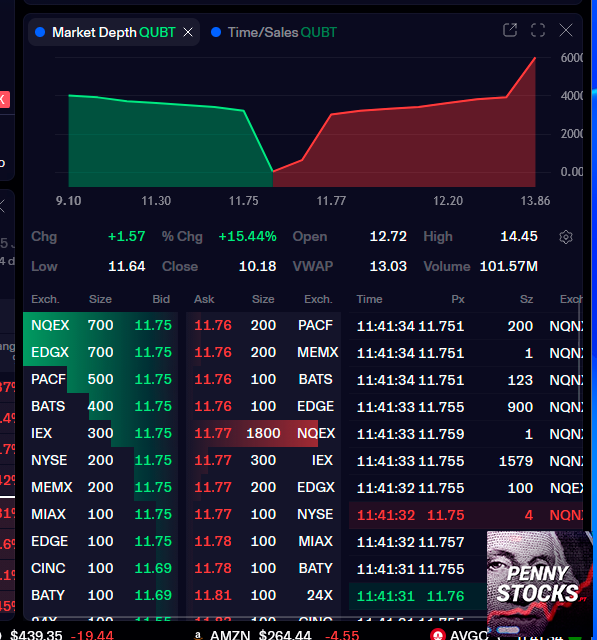The image size is (597, 640).
Task: Click the Time column header in sales list
Action: click(369, 299)
